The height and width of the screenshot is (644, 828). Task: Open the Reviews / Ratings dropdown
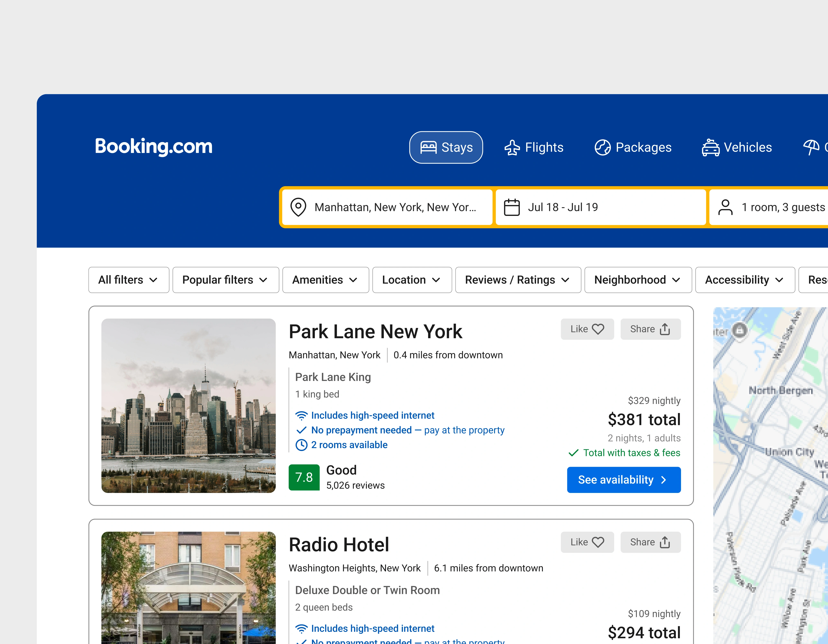click(x=517, y=280)
